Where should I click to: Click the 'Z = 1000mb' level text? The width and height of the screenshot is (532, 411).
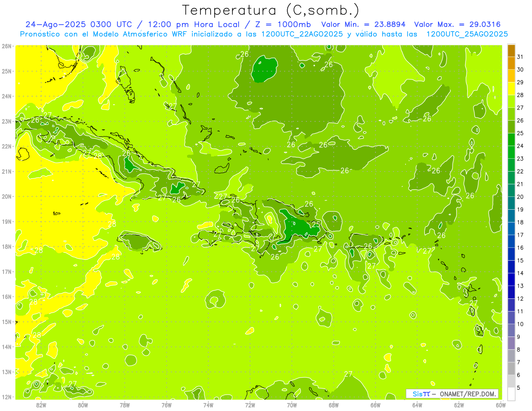(x=284, y=24)
